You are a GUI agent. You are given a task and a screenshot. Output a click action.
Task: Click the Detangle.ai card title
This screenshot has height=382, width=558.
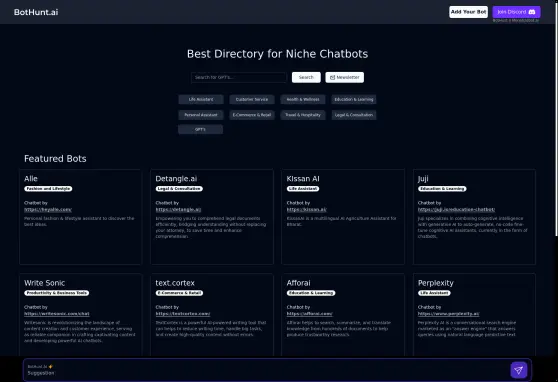click(176, 179)
